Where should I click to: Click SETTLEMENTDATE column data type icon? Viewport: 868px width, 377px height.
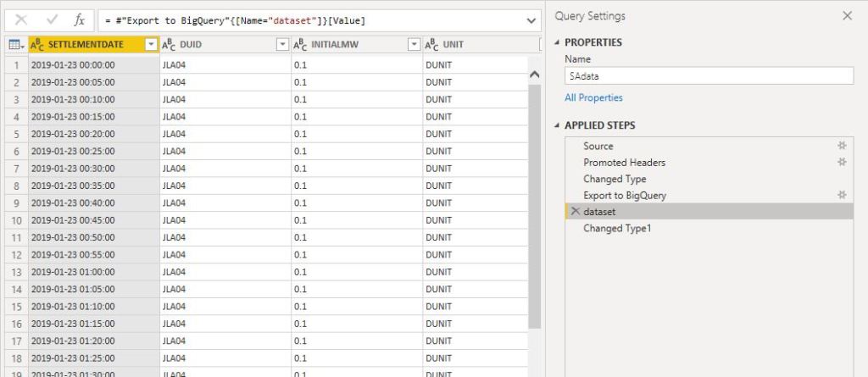(37, 44)
